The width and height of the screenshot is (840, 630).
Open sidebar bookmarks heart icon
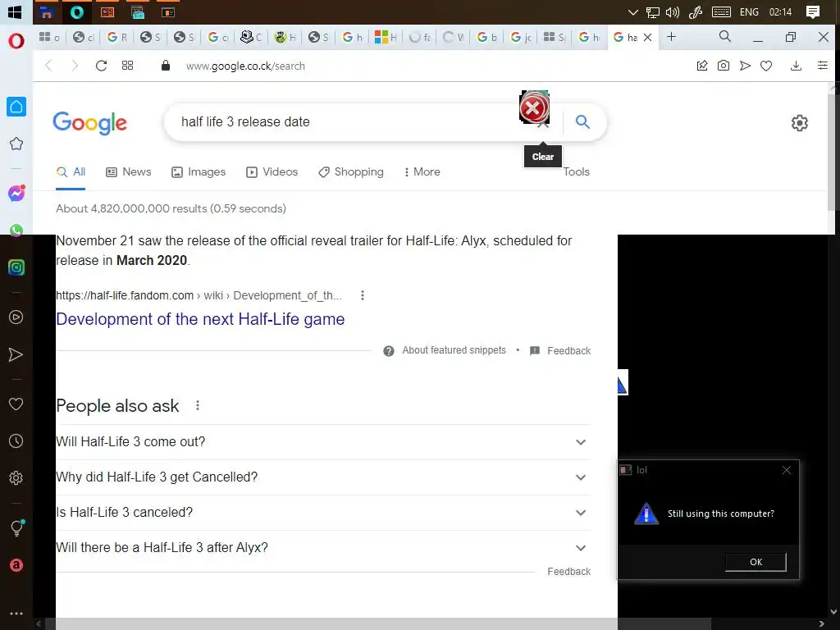click(16, 404)
